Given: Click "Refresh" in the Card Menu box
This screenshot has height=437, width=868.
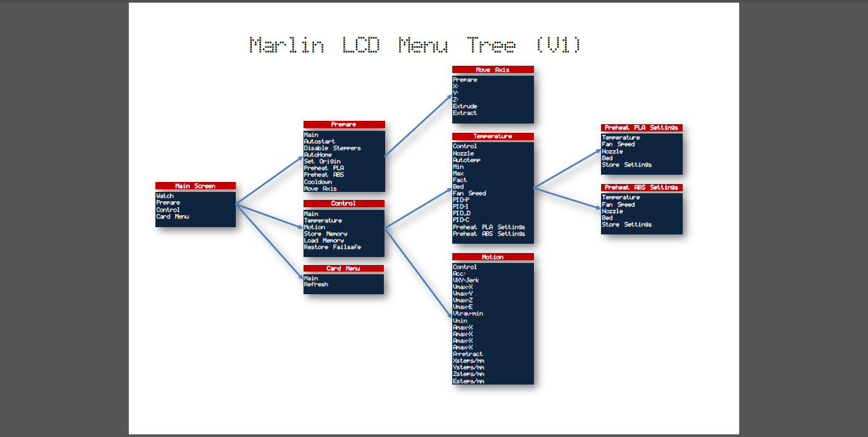Looking at the screenshot, I should point(316,284).
